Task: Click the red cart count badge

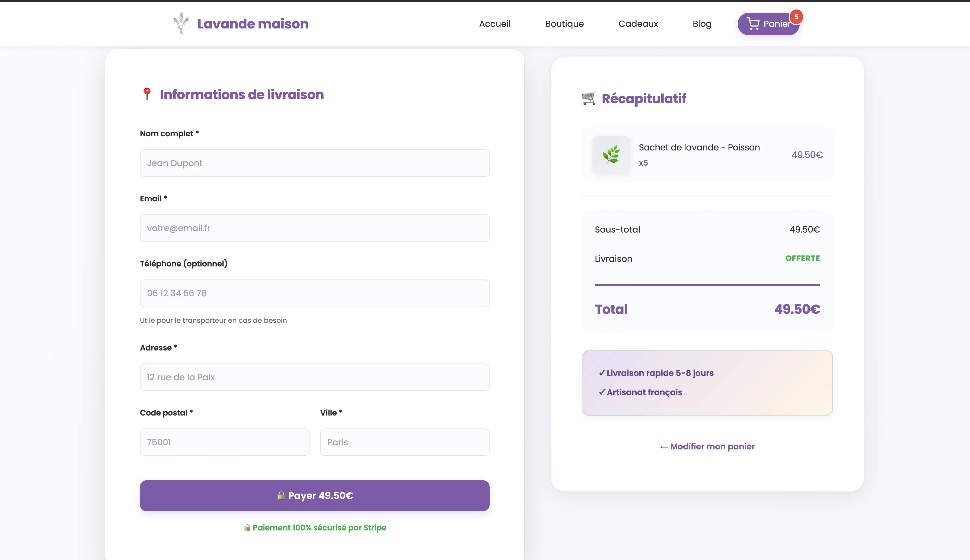Action: pyautogui.click(x=796, y=17)
